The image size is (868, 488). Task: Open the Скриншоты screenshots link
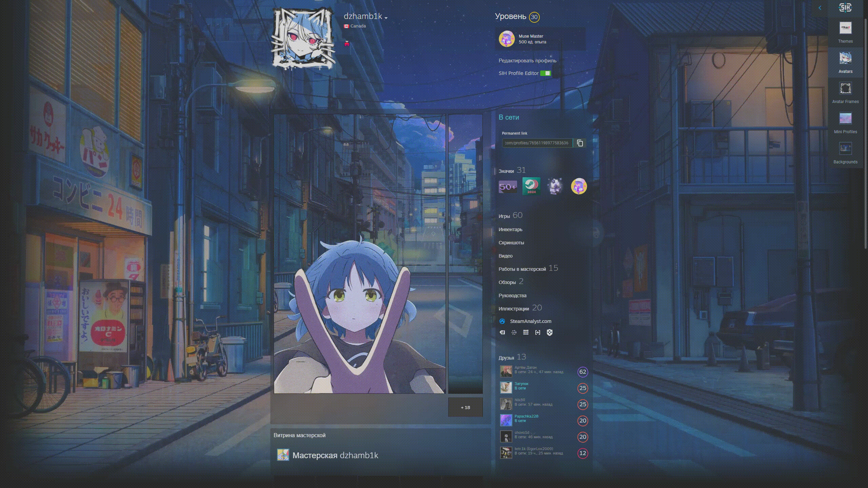click(x=511, y=243)
